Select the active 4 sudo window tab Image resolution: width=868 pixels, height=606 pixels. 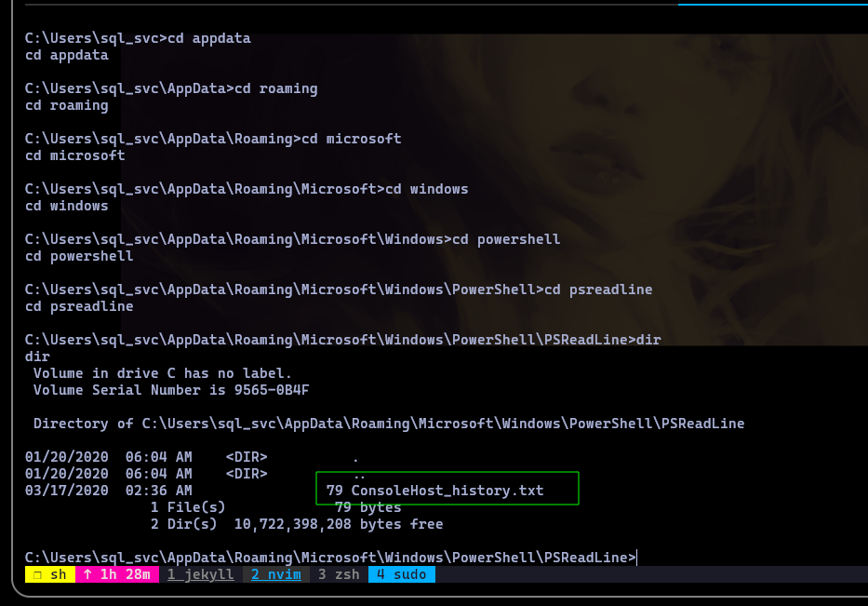401,574
